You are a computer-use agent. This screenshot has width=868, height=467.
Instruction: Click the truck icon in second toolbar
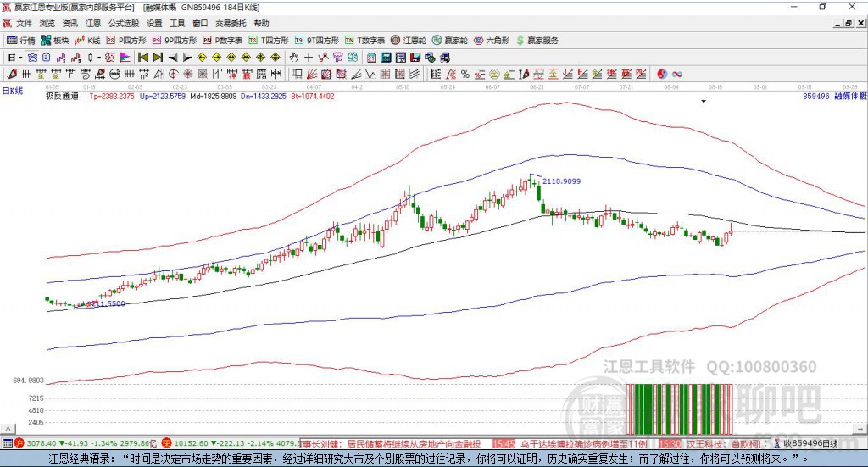pyautogui.click(x=444, y=57)
